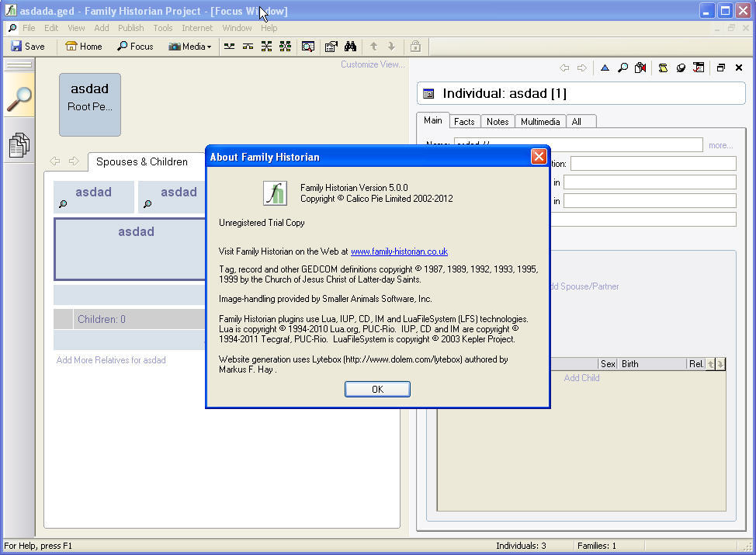
Task: Open the Edit menu
Action: point(51,28)
